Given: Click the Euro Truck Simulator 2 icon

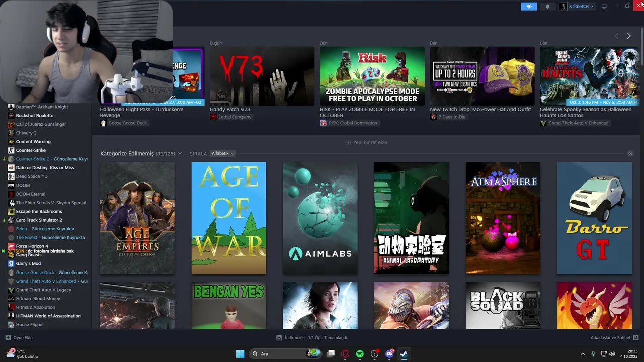Looking at the screenshot, I should click(11, 220).
